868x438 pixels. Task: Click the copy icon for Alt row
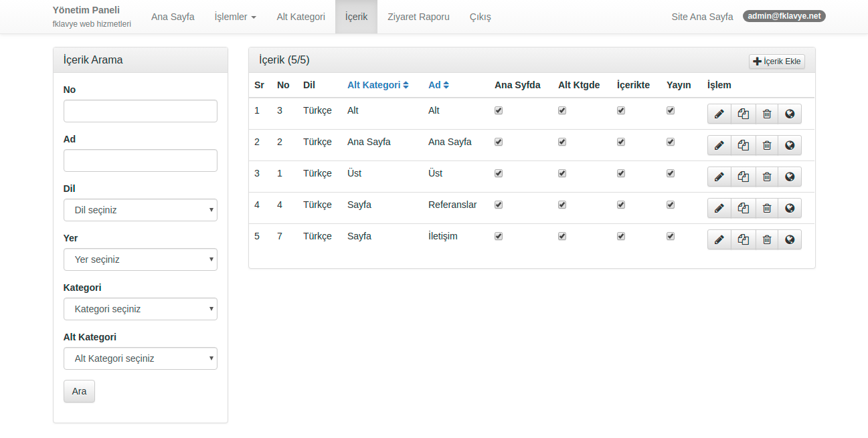click(744, 114)
